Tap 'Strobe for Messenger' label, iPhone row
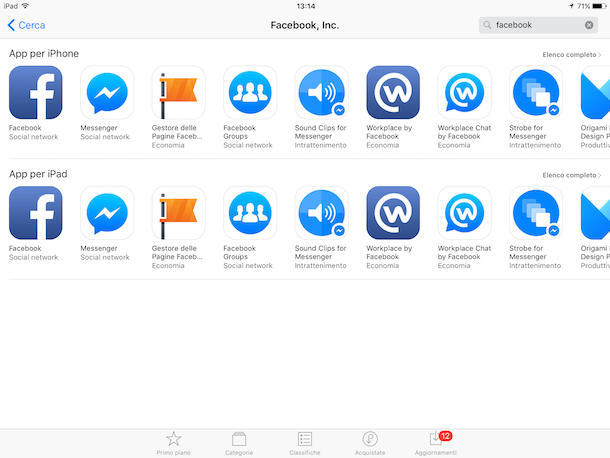 coord(528,132)
